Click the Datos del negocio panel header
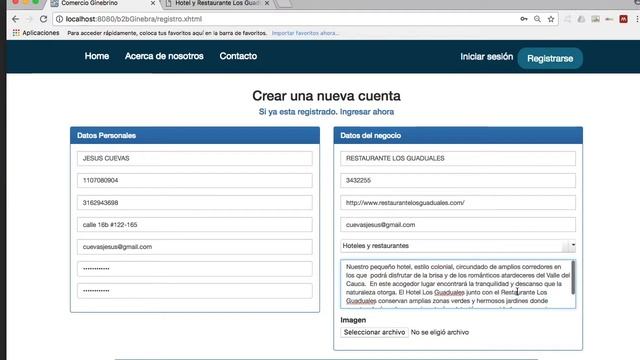This screenshot has width=640, height=360. click(458, 136)
